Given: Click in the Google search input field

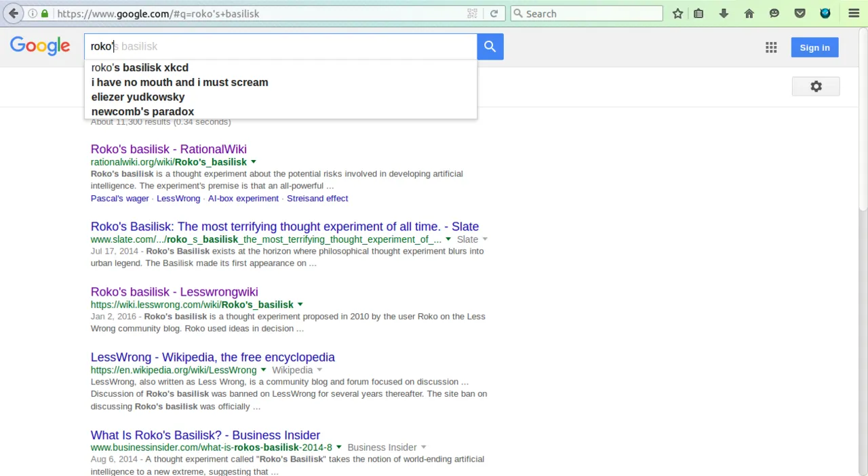Looking at the screenshot, I should [x=281, y=46].
